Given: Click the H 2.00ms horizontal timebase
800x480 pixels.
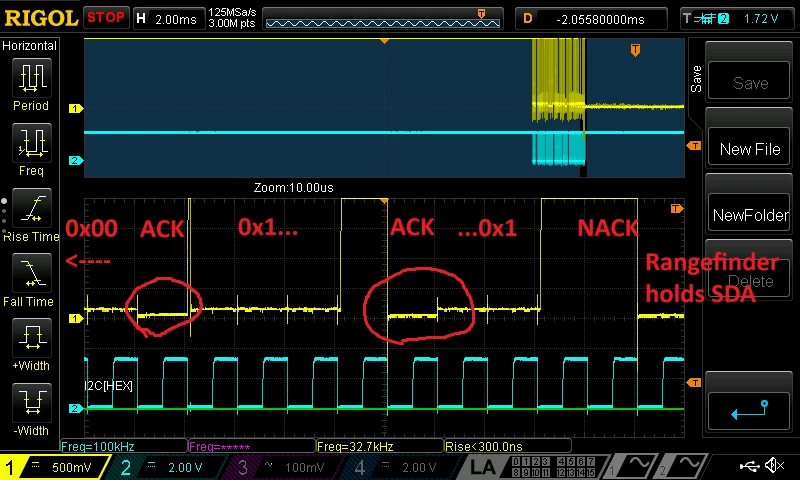Looking at the screenshot, I should click(x=168, y=19).
